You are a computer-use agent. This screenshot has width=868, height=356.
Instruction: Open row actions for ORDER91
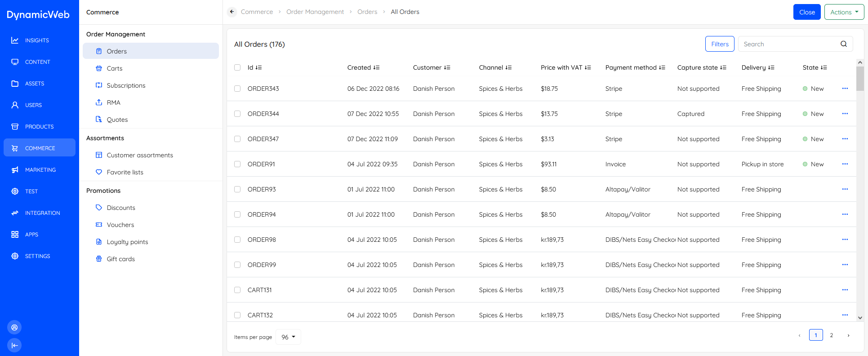pos(845,164)
